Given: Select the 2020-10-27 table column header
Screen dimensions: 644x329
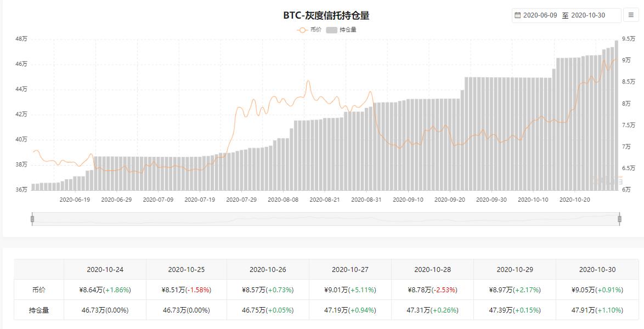Looking at the screenshot, I should [x=351, y=269].
